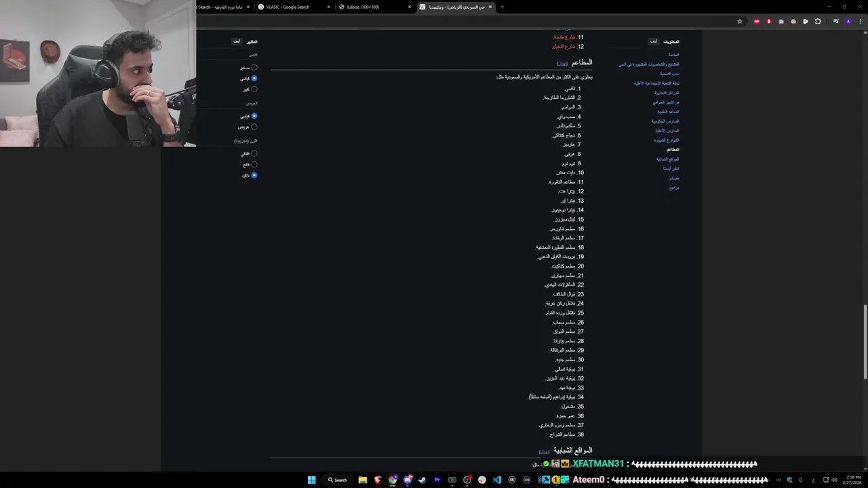Screen dimensions: 868x488
Task: Switch to Chrome in the taskbar
Action: (393, 480)
